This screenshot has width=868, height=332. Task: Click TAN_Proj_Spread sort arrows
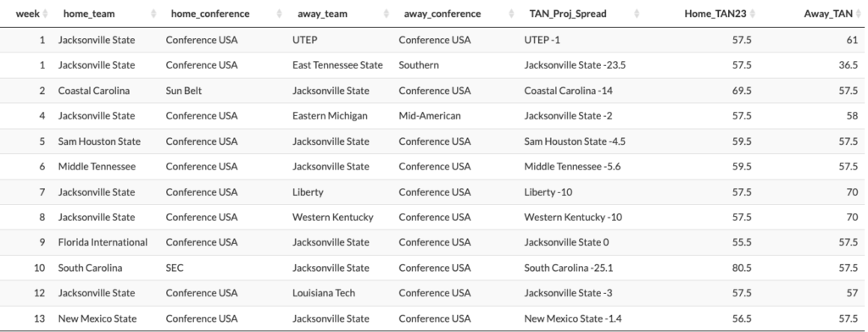[637, 14]
